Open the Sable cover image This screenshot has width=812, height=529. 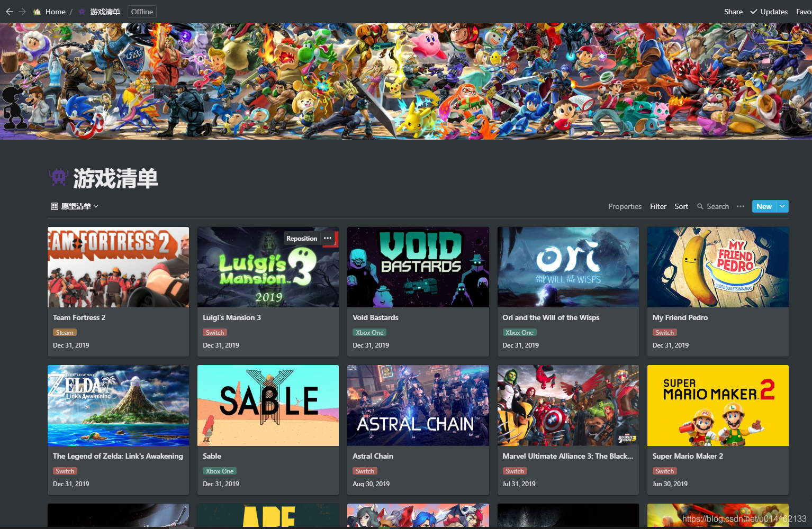coord(268,405)
